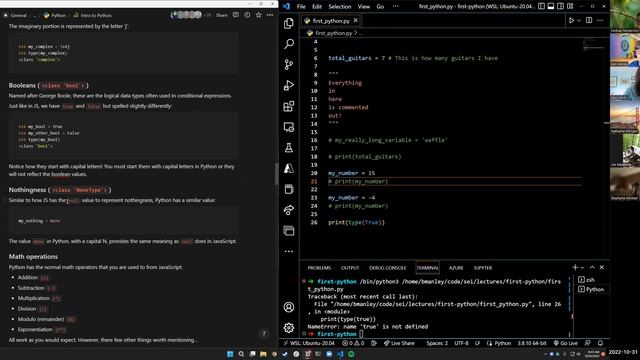
Task: Click the WSL: Ubuntu-20.04 remote indicator
Action: point(309,343)
